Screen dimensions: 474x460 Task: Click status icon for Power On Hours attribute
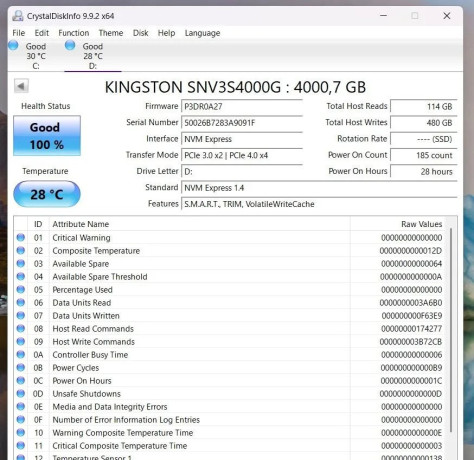21,380
